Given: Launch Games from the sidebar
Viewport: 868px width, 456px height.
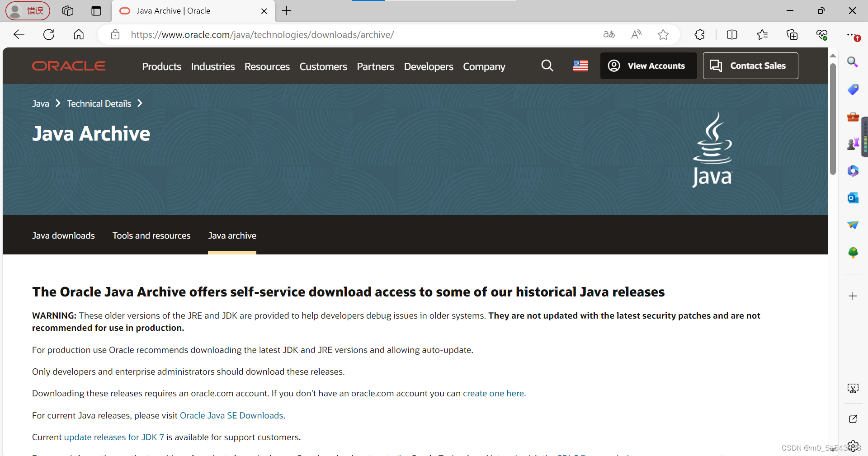Looking at the screenshot, I should pos(853,144).
